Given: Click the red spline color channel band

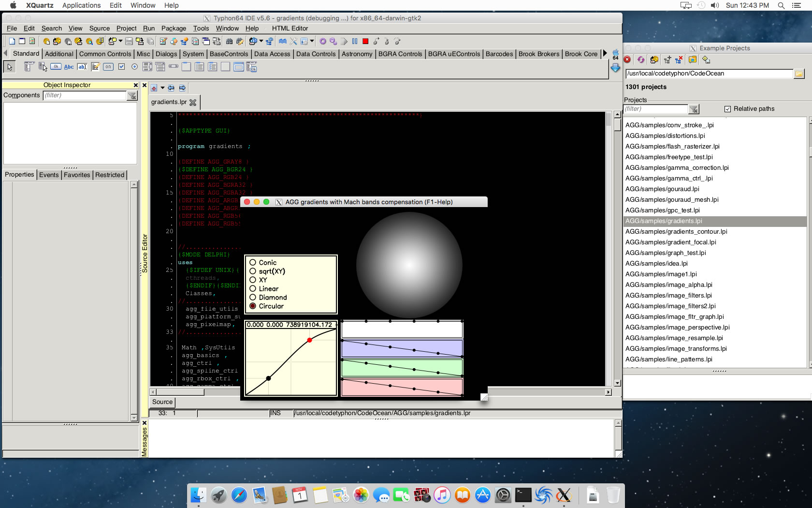Looking at the screenshot, I should tap(402, 387).
